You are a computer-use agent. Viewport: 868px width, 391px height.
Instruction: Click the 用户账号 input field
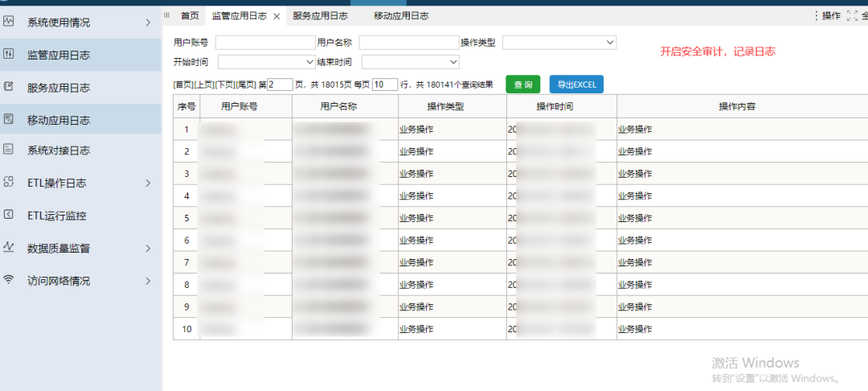click(x=265, y=43)
